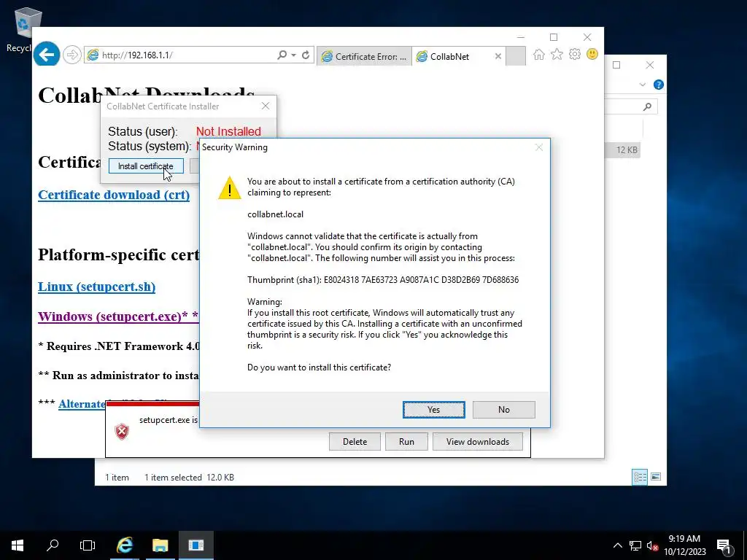Refresh the current page

(x=306, y=55)
